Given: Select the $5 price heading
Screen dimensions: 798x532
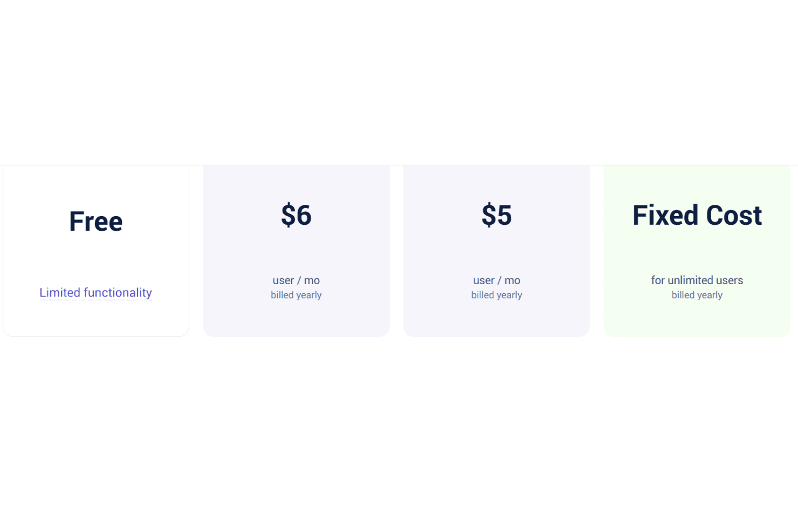Looking at the screenshot, I should tap(497, 215).
